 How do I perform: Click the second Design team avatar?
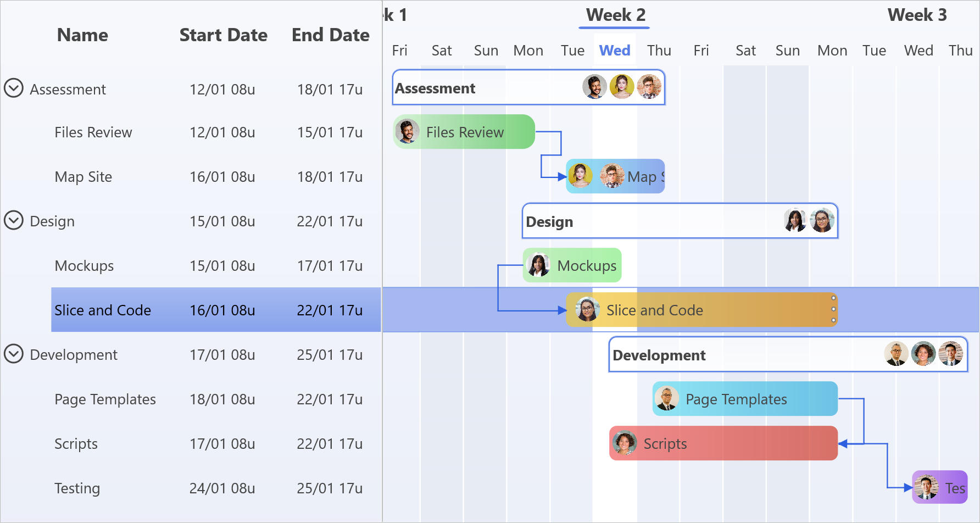pos(822,220)
